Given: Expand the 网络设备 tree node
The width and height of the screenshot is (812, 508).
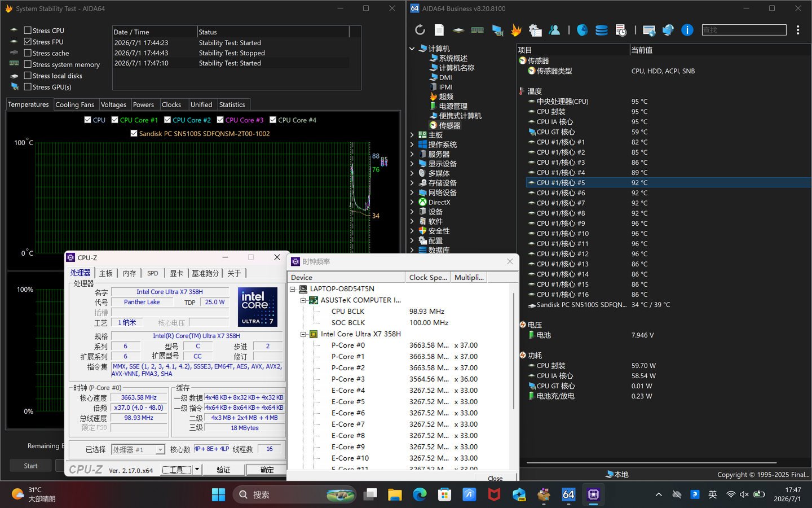Looking at the screenshot, I should tap(412, 193).
